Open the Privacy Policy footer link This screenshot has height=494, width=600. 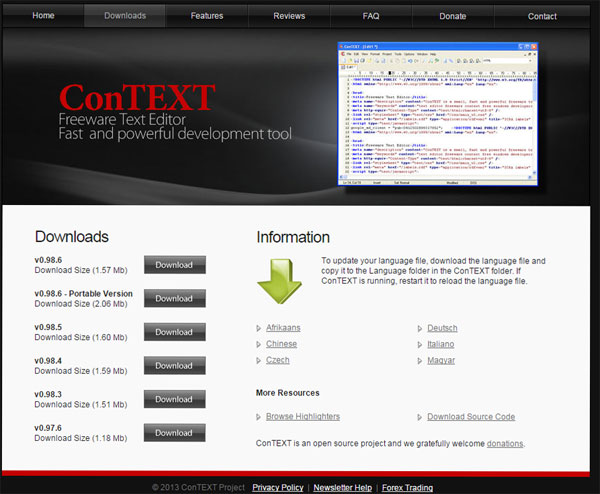click(x=278, y=487)
